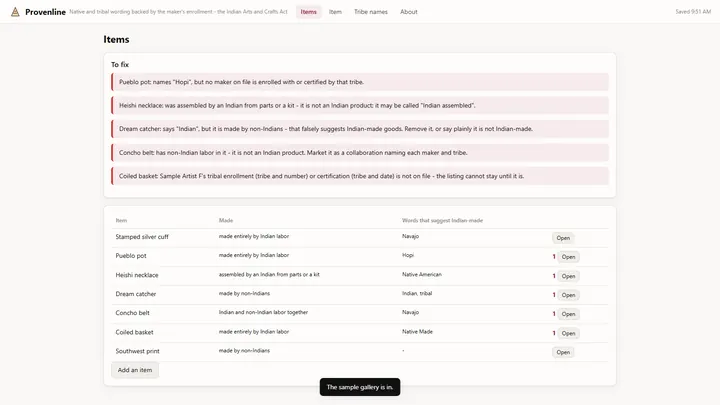Image resolution: width=720 pixels, height=405 pixels.
Task: Open the Southwest print item
Action: [x=563, y=352]
